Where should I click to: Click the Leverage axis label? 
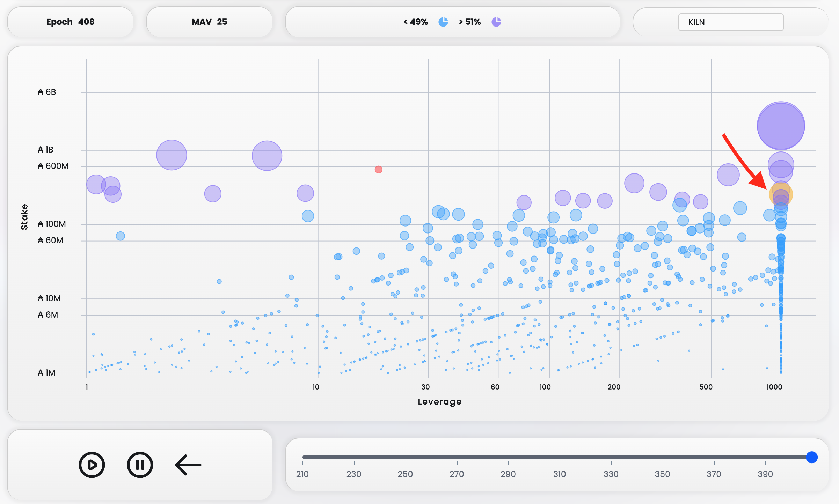point(439,401)
